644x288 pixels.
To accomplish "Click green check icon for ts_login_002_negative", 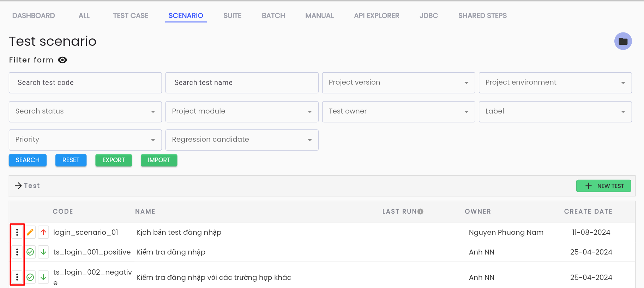I will [x=30, y=277].
